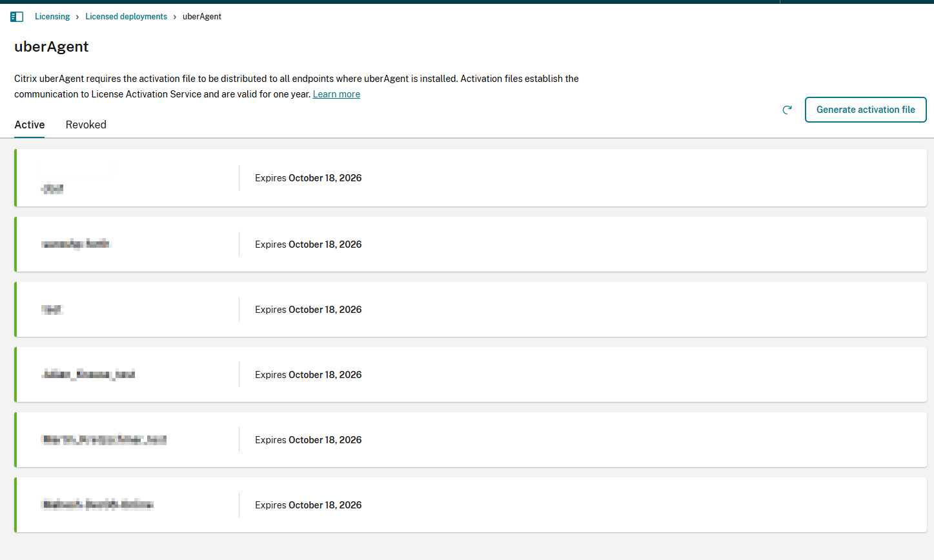Click the refresh icon beside Generate activation file

point(787,110)
